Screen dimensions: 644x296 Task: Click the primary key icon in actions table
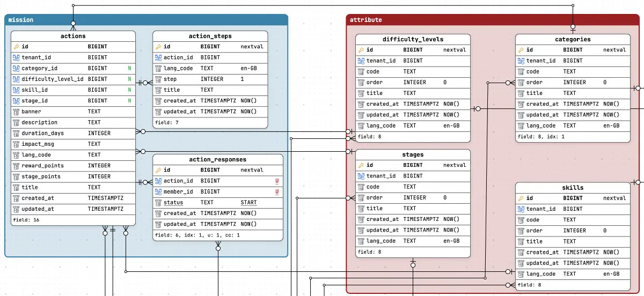tap(16, 47)
